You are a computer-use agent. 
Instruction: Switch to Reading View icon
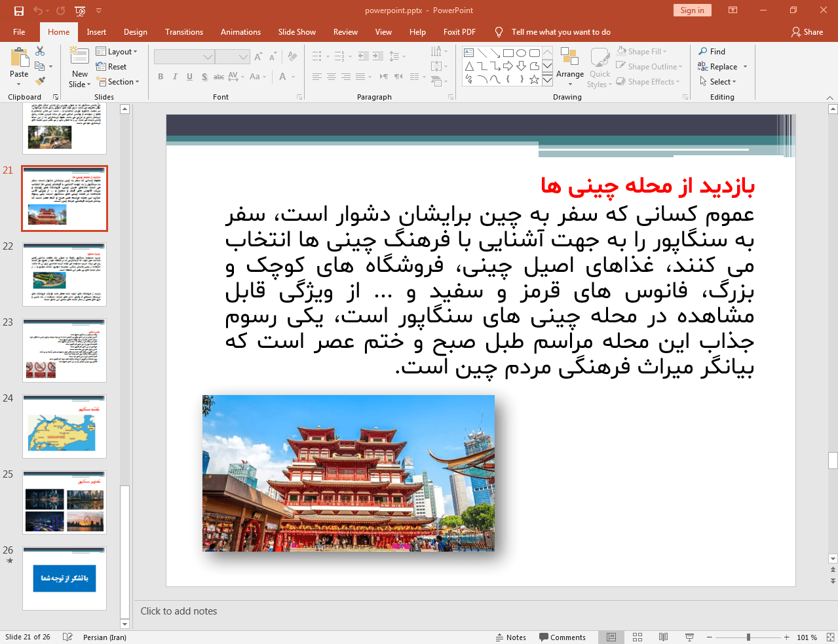(663, 637)
